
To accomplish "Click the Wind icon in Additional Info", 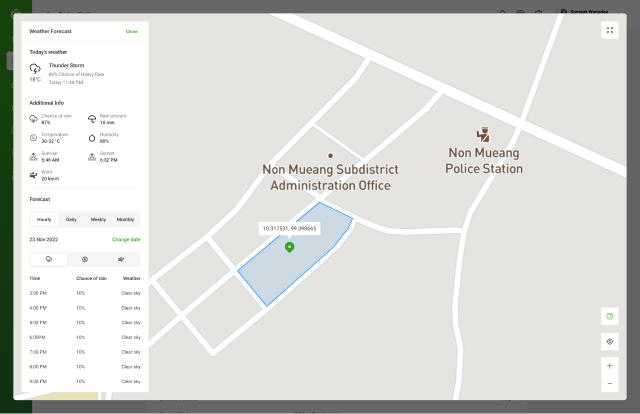I will (33, 175).
